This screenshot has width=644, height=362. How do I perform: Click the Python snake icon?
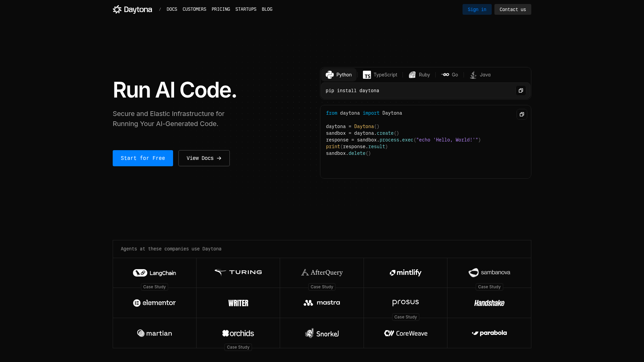click(330, 75)
